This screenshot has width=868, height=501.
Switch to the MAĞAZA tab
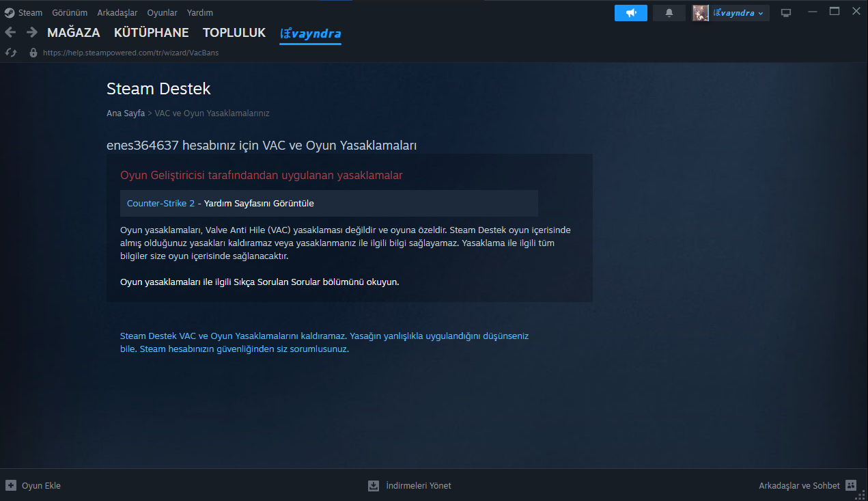coord(74,33)
